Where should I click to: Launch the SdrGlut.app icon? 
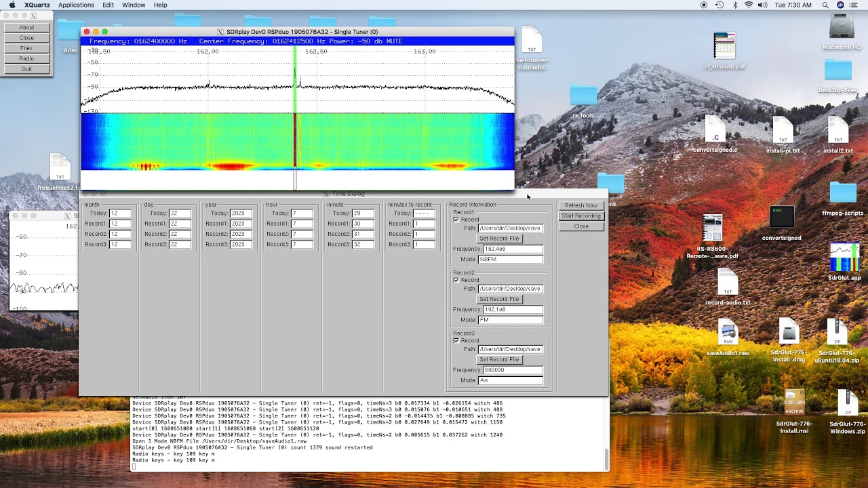[844, 257]
